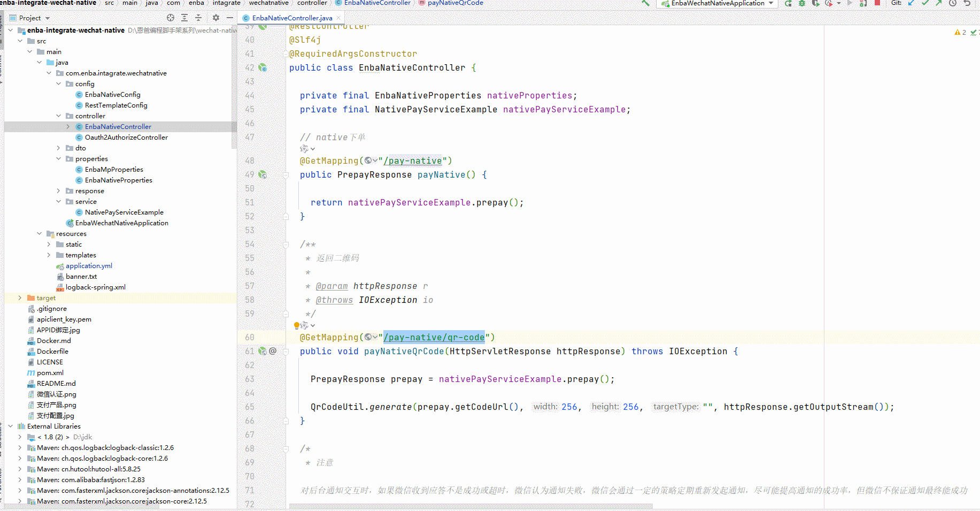Open the Project panel settings gear
The image size is (980, 511).
(x=215, y=17)
